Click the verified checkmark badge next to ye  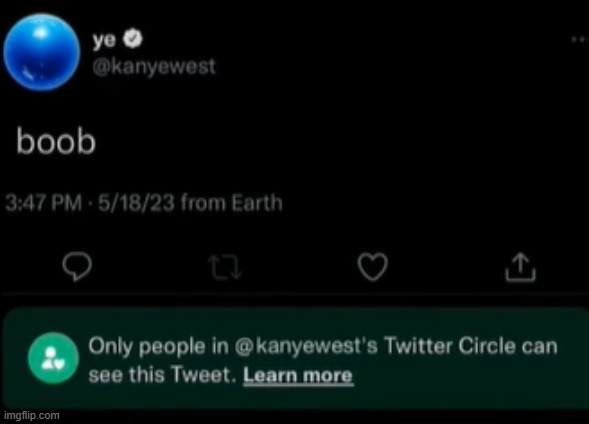tap(133, 39)
